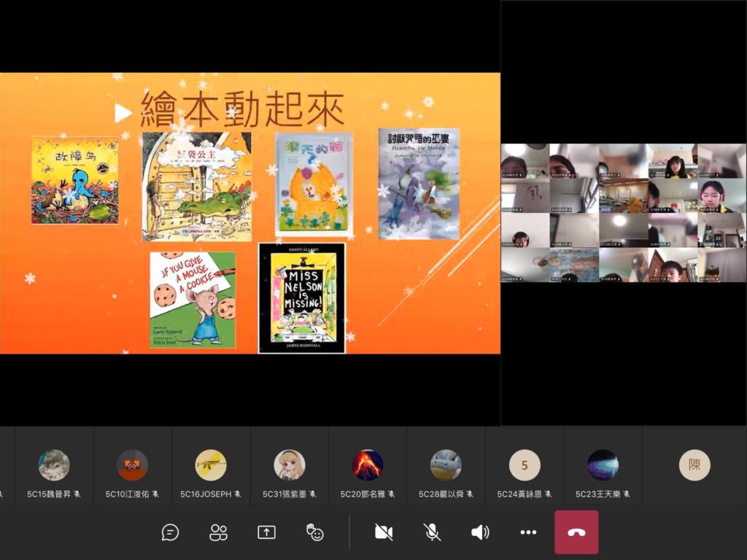Tap the golden rifle avatar of 5C16JOSEPH
This screenshot has height=560, width=747.
pos(211,464)
